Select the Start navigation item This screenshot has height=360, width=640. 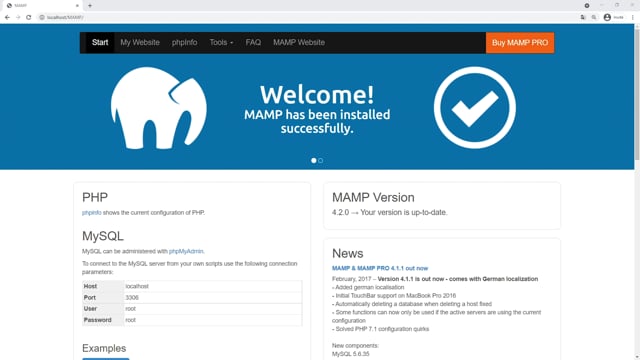click(100, 42)
